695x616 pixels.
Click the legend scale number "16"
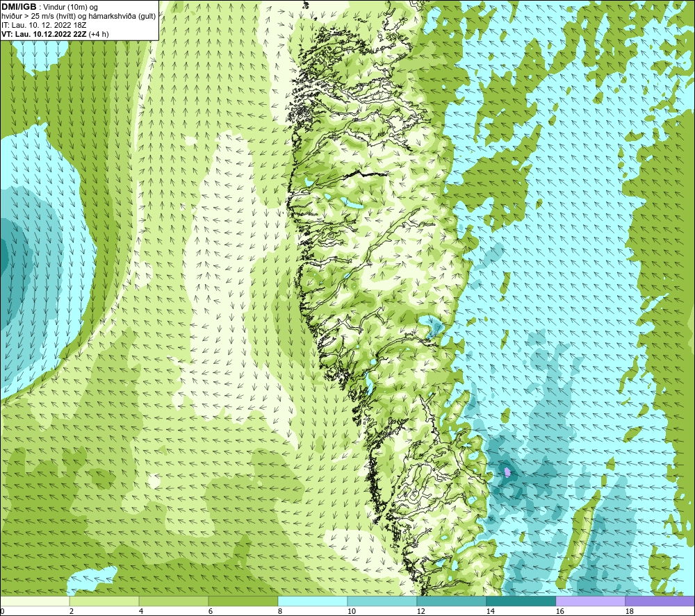click(559, 611)
